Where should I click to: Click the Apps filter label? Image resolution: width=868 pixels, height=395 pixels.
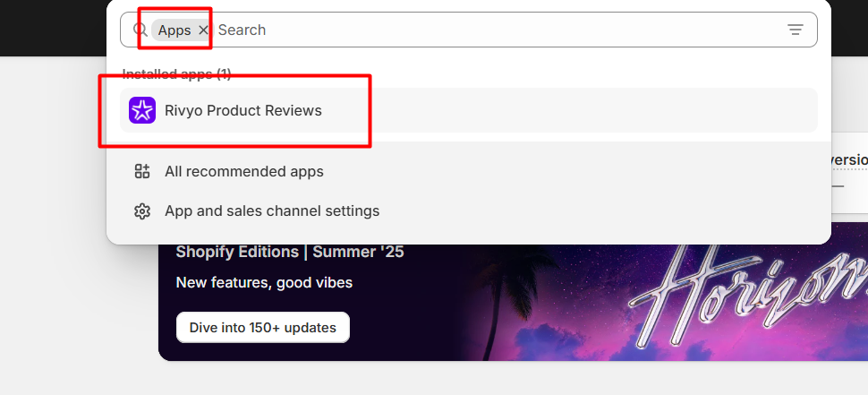tap(174, 30)
